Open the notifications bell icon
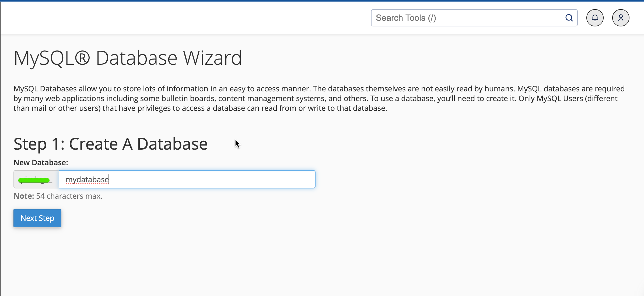Viewport: 644px width, 296px height. click(595, 18)
